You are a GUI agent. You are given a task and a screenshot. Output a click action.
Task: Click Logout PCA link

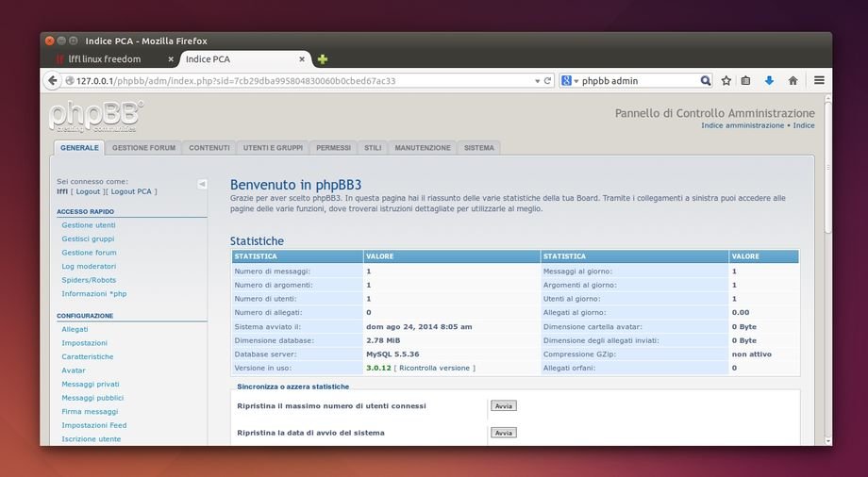point(131,191)
